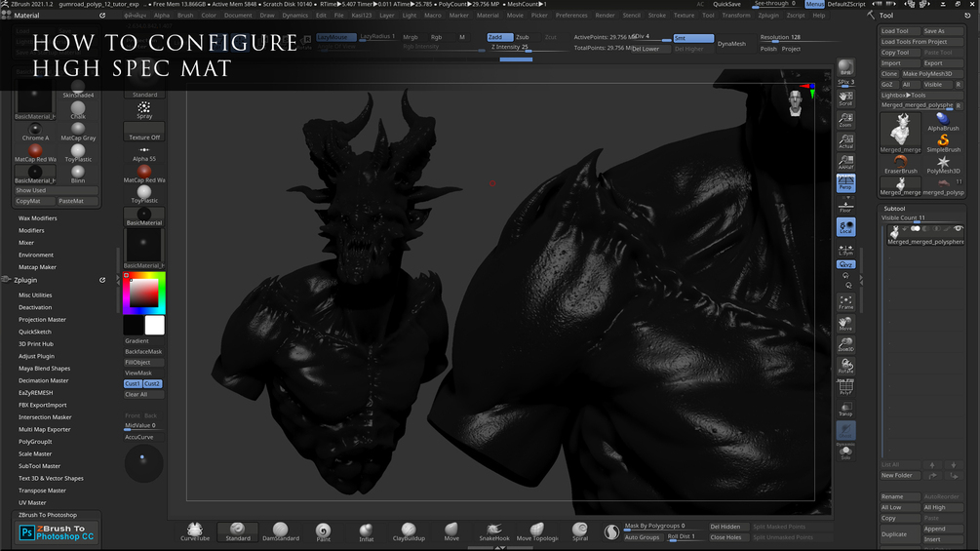Screen dimensions: 980x551
Task: Open the Stroke menu
Action: click(657, 16)
